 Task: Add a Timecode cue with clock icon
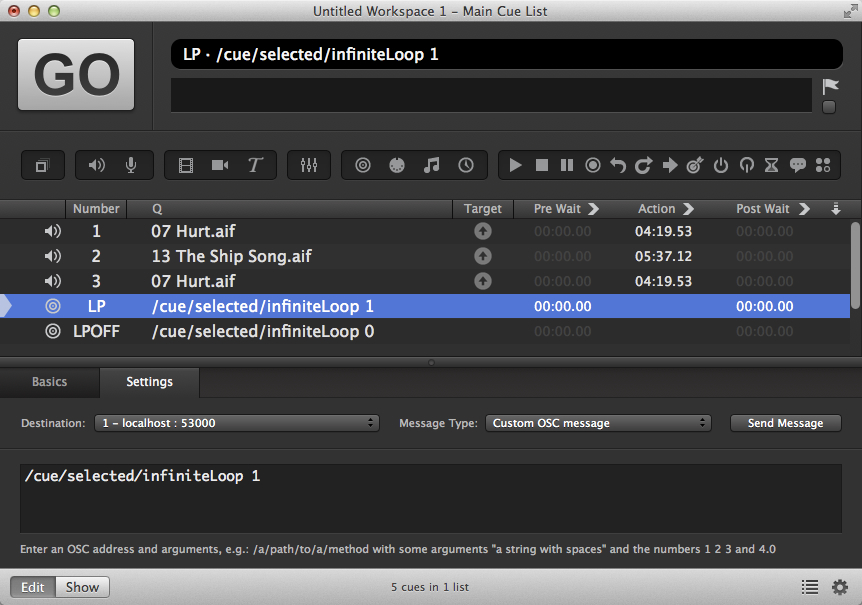tap(466, 165)
